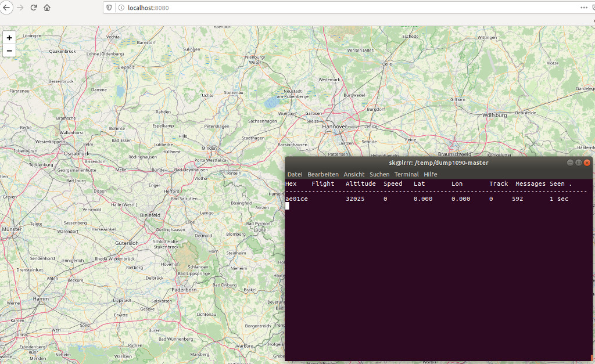Image resolution: width=595 pixels, height=364 pixels.
Task: Click the Messages column header
Action: [x=531, y=183]
